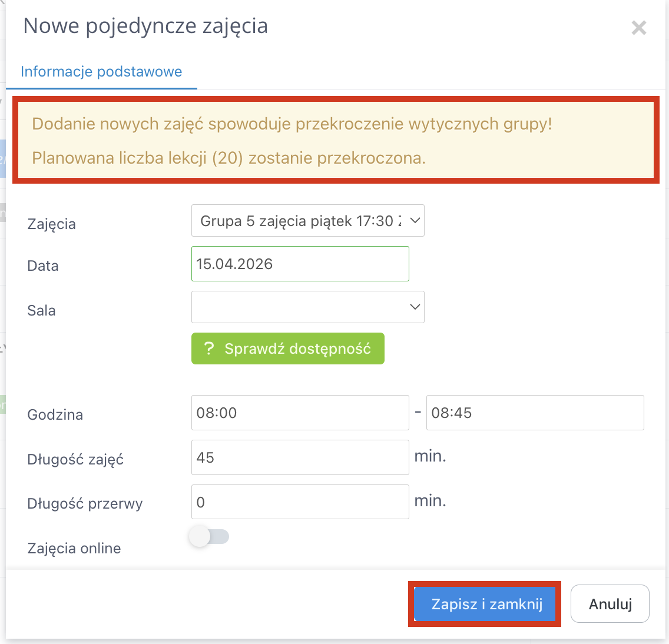Toggle the Zajęcia online switch
This screenshot has height=644, width=669.
point(209,537)
